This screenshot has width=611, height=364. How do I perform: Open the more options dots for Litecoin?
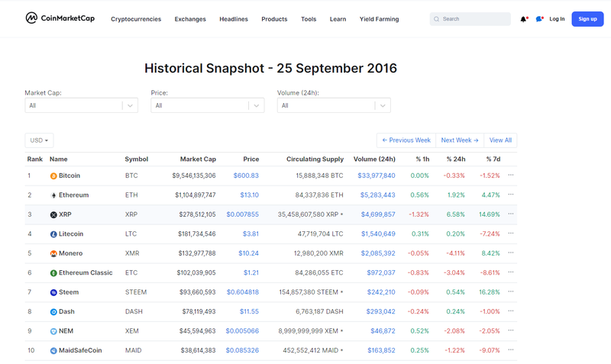coord(510,234)
